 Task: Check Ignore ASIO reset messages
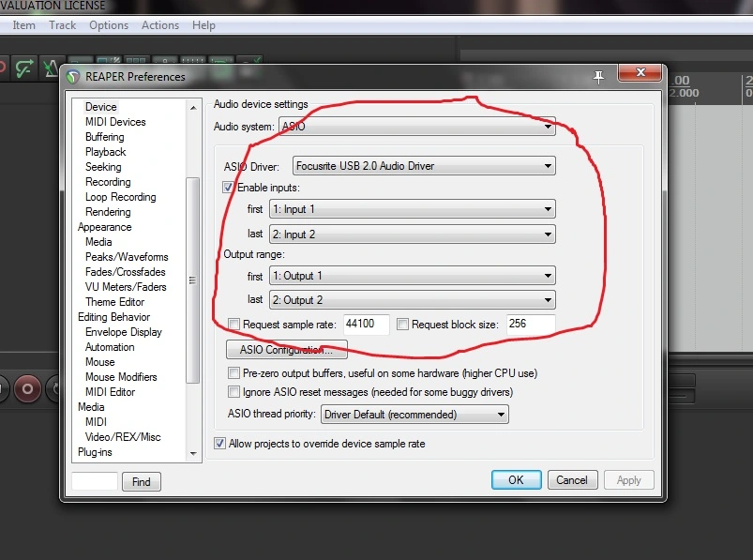233,392
